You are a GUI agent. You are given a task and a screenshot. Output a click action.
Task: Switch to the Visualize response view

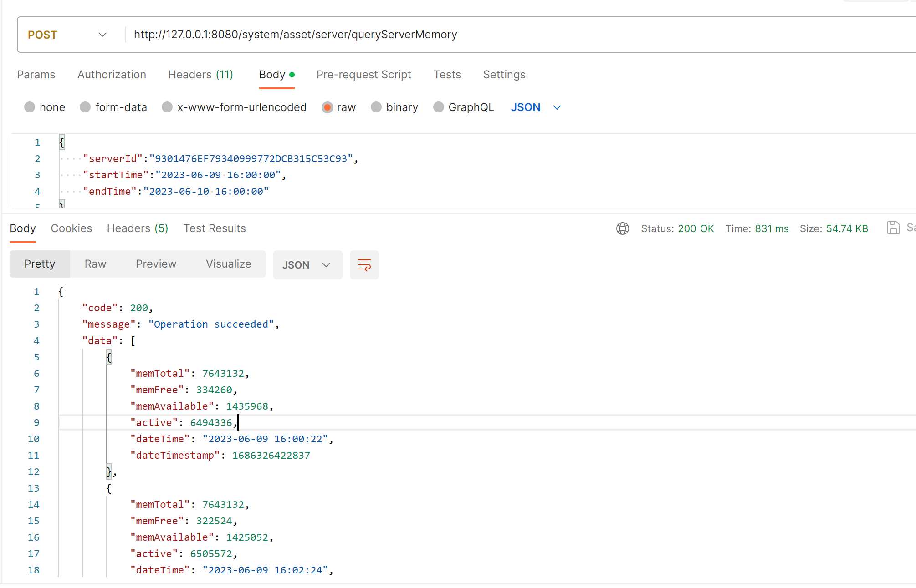click(x=228, y=264)
